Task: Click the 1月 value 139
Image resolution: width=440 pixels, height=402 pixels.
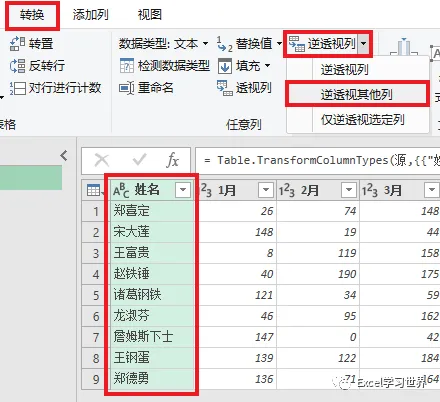Action: click(x=264, y=358)
